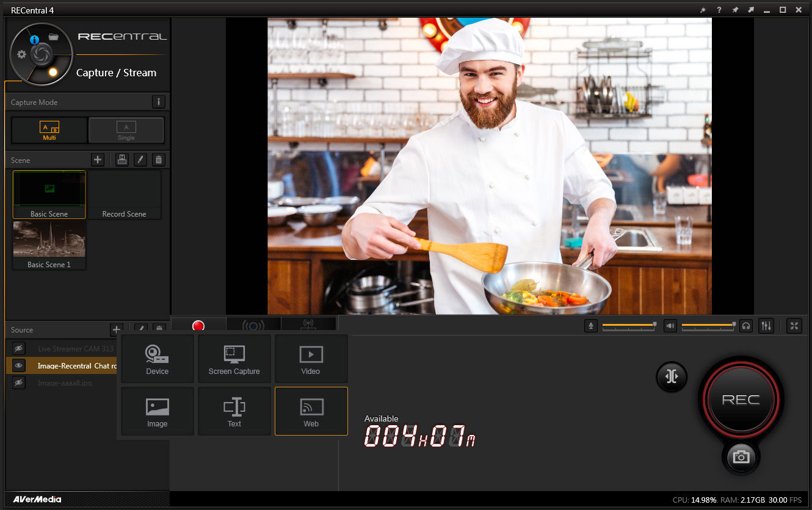The image size is (812, 510).
Task: Edit the scene with the pencil icon
Action: coord(140,160)
